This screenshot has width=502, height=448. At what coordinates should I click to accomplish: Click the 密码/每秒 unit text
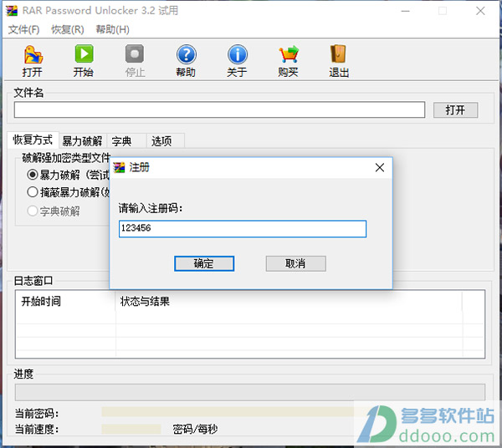click(x=195, y=429)
